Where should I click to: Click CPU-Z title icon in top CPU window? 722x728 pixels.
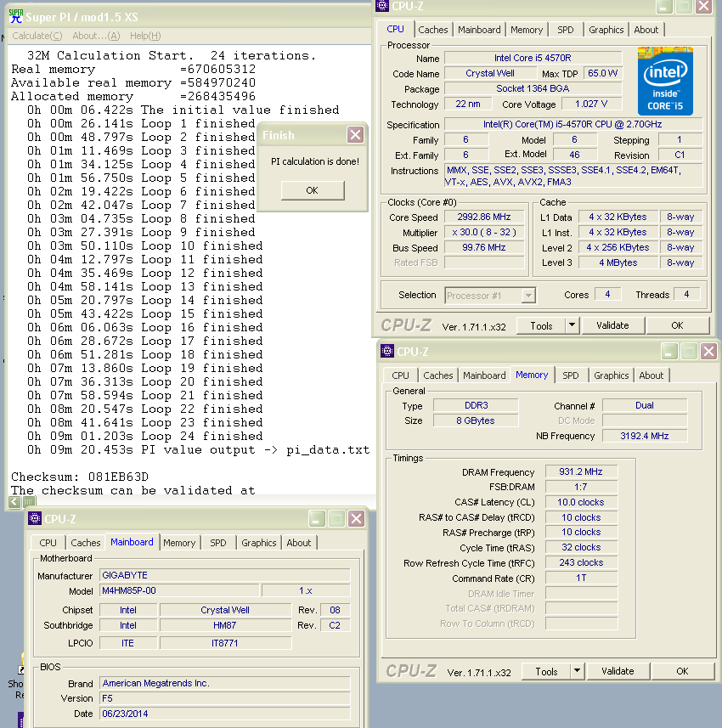point(382,6)
